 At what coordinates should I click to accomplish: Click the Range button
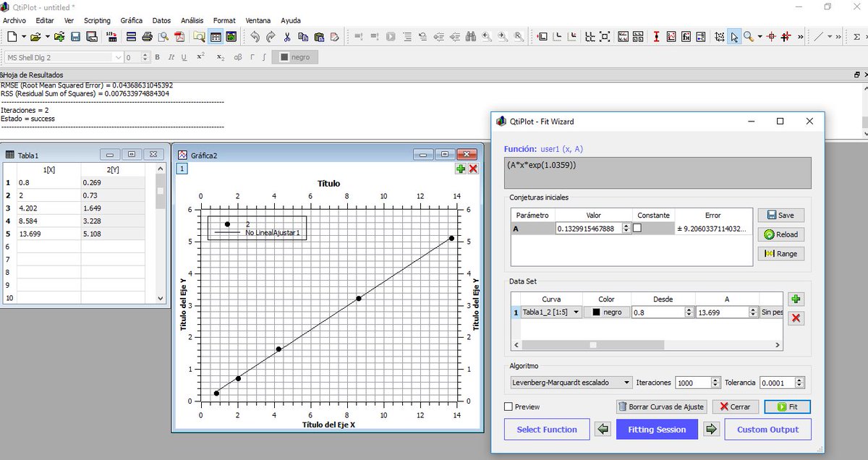(x=781, y=254)
